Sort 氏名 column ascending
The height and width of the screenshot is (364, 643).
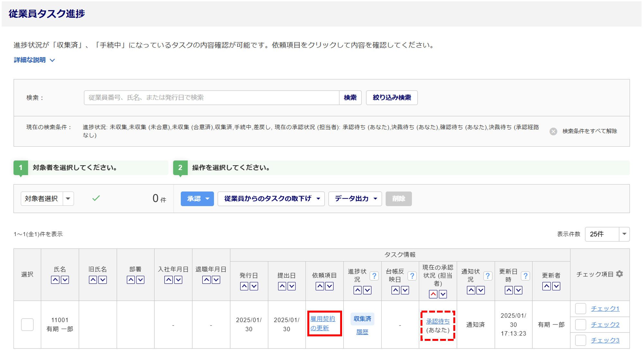[55, 280]
